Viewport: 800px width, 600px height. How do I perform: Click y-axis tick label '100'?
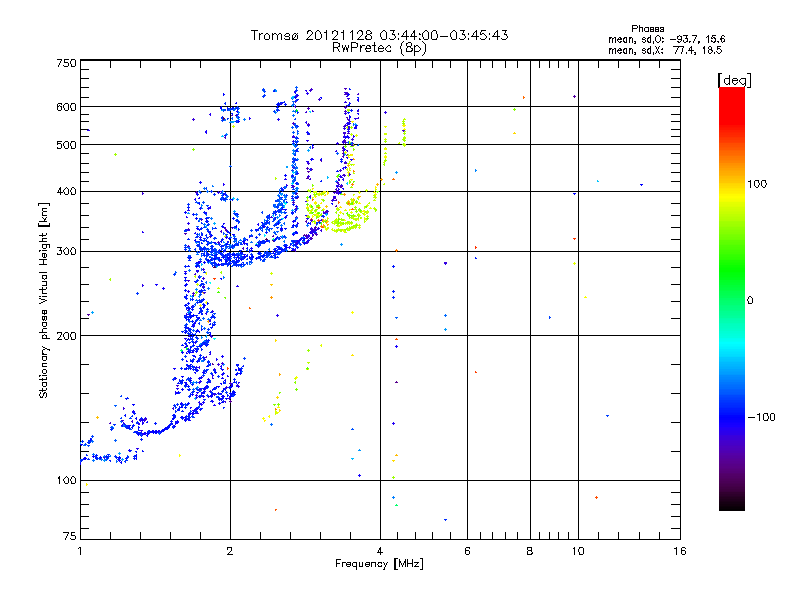pos(66,480)
